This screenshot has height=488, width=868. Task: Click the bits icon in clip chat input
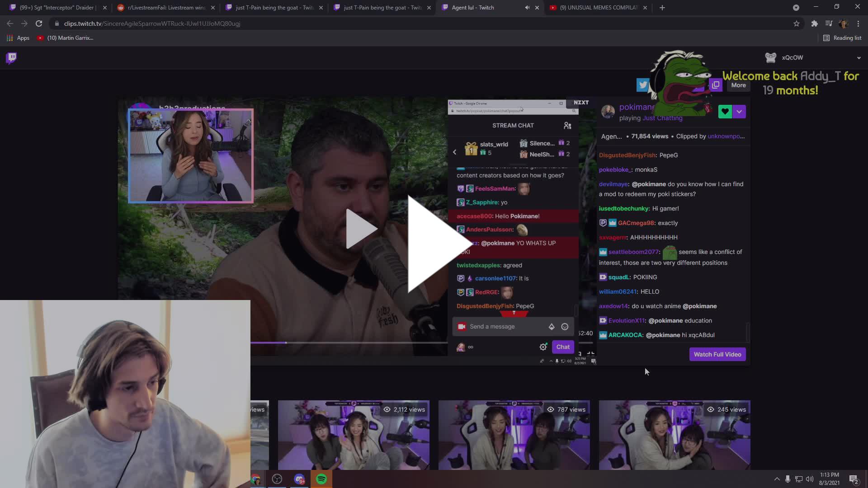[x=552, y=327]
